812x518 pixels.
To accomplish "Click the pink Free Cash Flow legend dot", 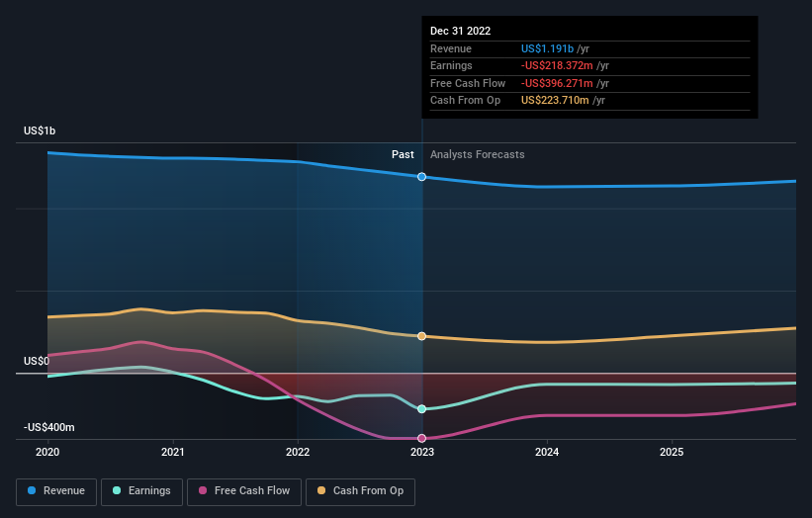I will (x=203, y=490).
